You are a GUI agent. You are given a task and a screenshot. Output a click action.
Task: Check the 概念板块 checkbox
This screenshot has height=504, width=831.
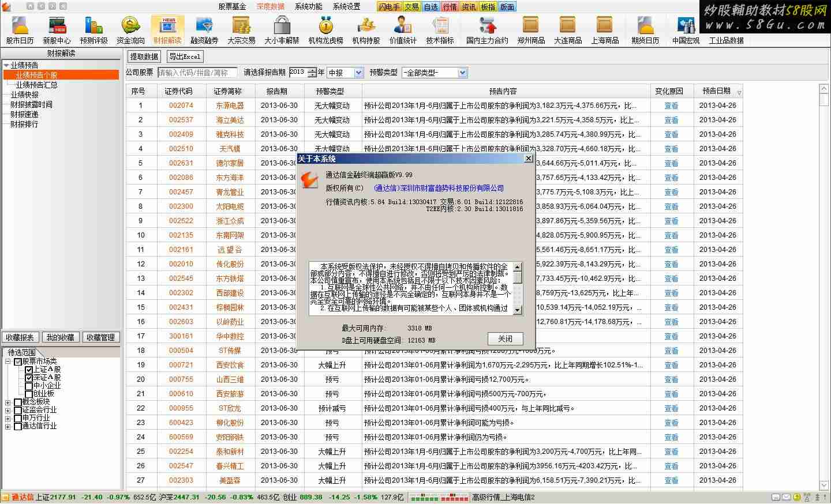pos(18,402)
